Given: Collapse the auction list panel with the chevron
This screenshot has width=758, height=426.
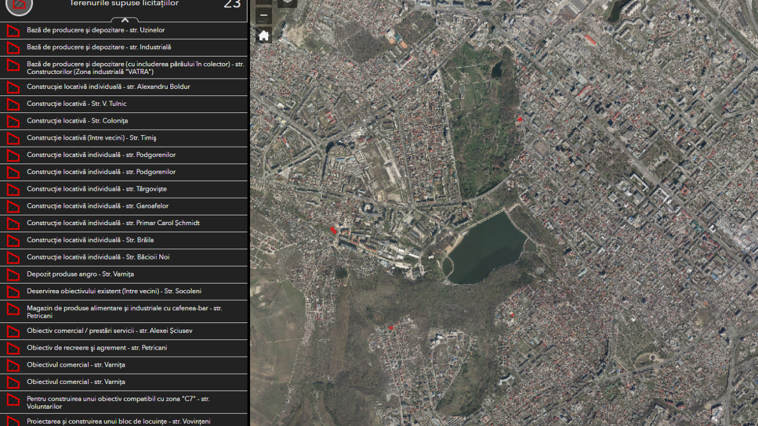Looking at the screenshot, I should coord(125,19).
